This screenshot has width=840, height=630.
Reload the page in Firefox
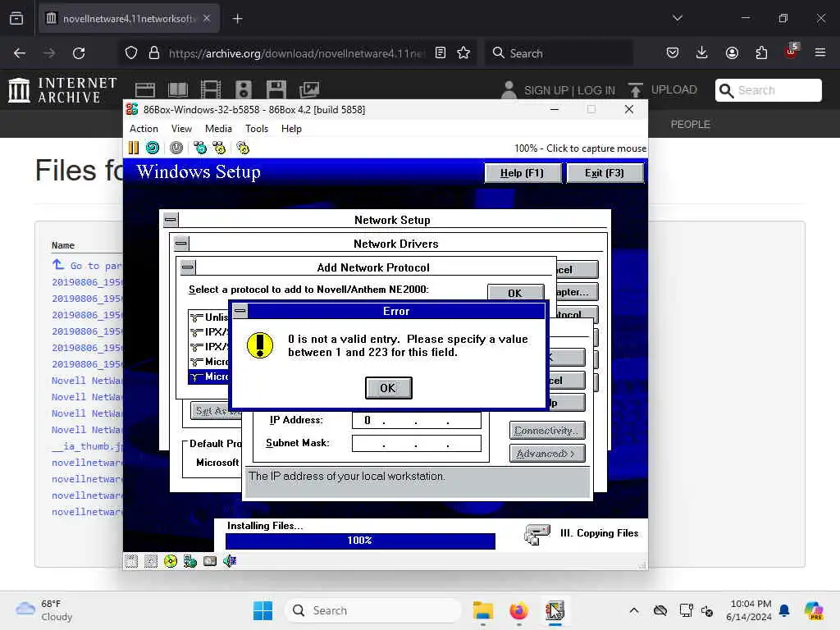pyautogui.click(x=79, y=53)
